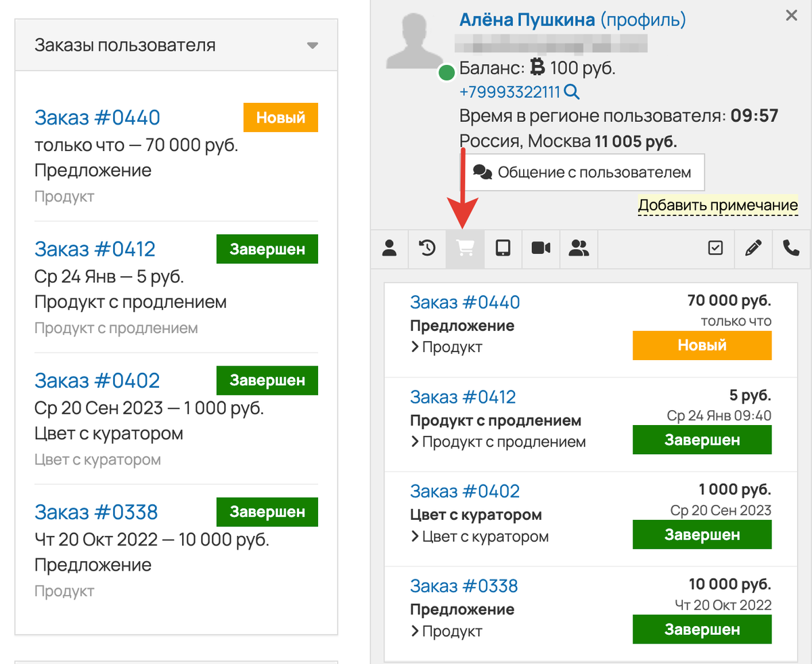
Task: Click the 09:57 user region time
Action: pos(754,116)
